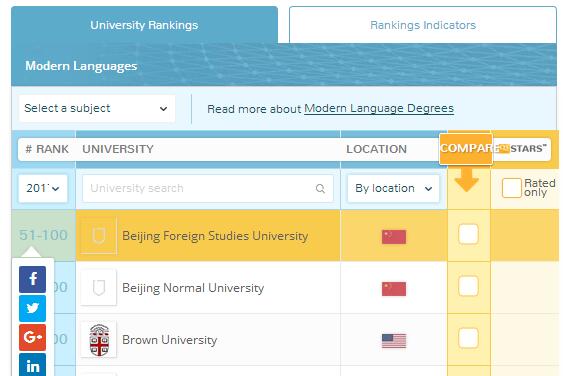
Task: Click the US flag beside Brown University
Action: [x=394, y=341]
